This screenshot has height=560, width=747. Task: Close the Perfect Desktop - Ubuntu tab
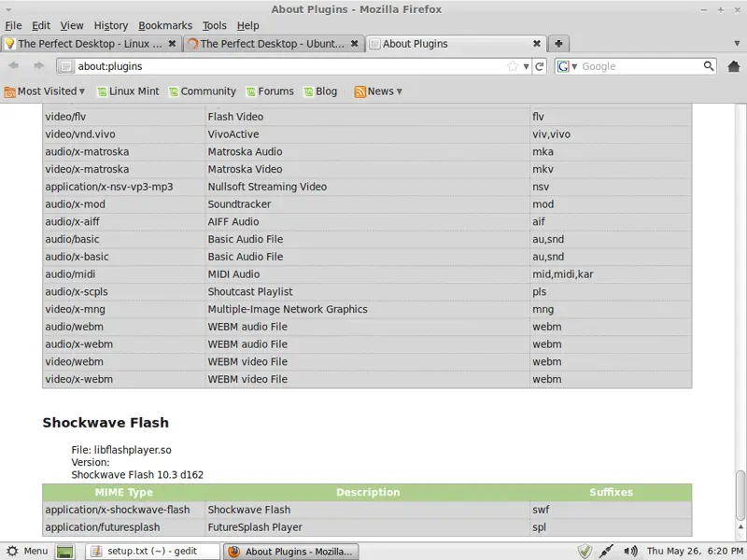[x=355, y=43]
